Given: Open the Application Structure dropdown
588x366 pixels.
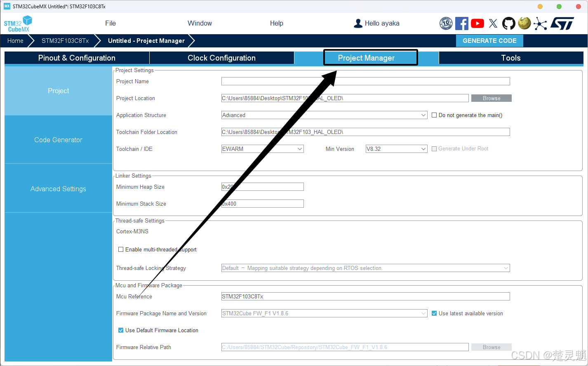Looking at the screenshot, I should (x=325, y=115).
